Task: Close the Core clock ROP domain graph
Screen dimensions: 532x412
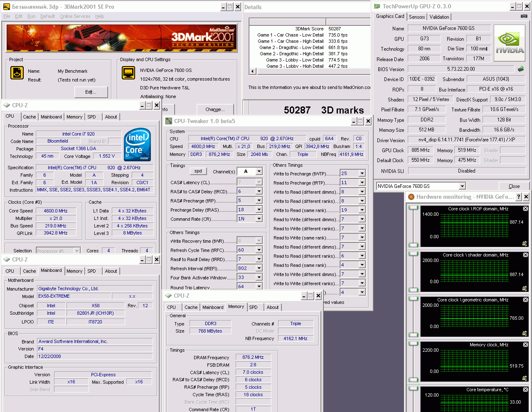Action: [x=525, y=209]
